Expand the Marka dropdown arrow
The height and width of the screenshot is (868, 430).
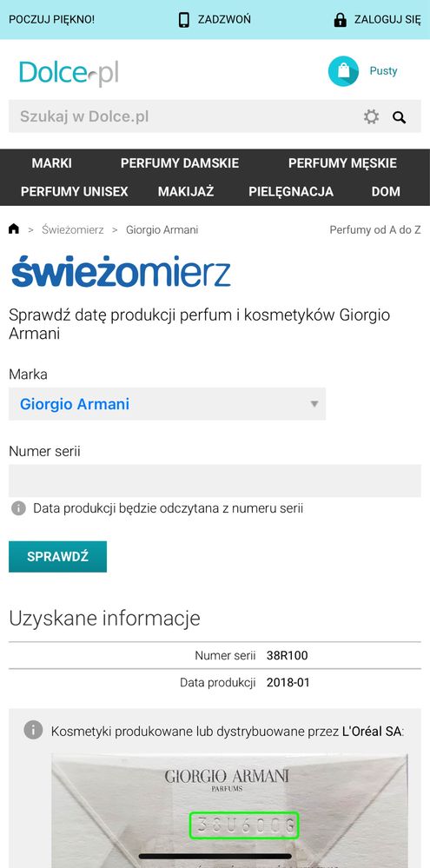(x=314, y=404)
